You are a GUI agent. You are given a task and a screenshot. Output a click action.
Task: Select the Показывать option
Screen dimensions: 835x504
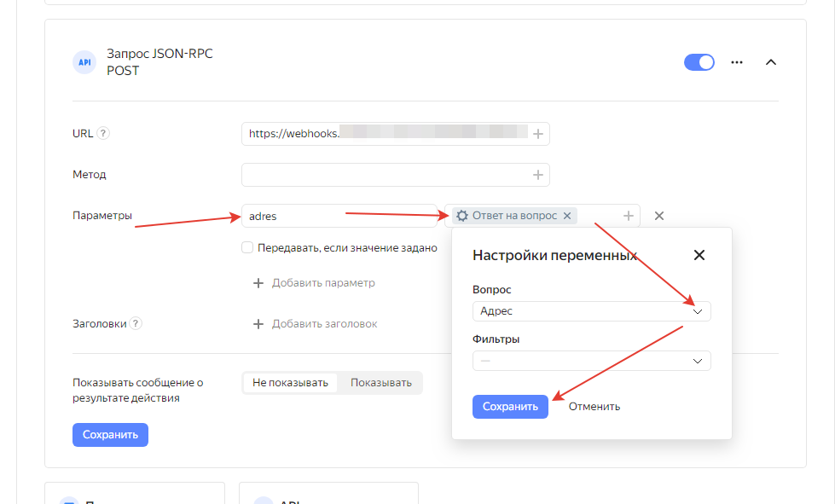(x=380, y=383)
